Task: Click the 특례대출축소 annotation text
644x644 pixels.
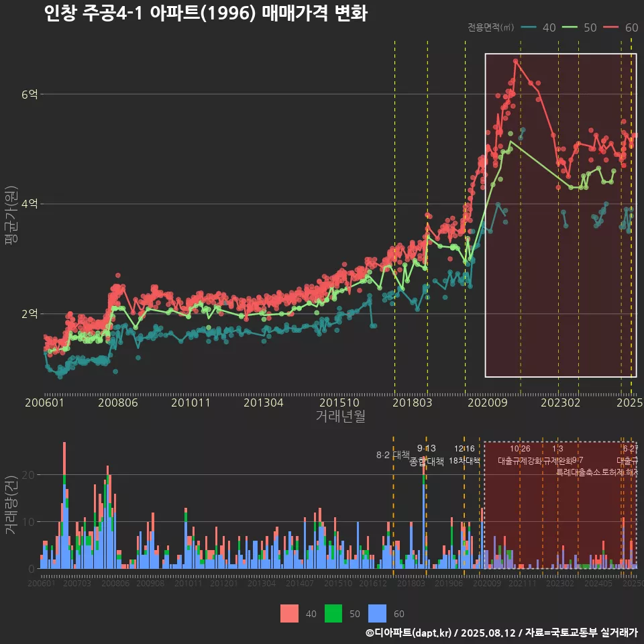Action: click(x=578, y=472)
